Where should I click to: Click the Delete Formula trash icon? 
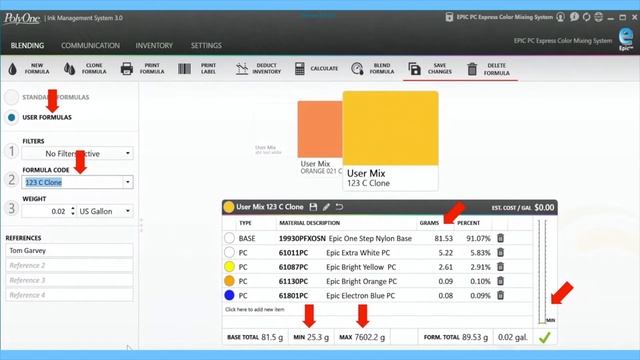click(x=472, y=69)
